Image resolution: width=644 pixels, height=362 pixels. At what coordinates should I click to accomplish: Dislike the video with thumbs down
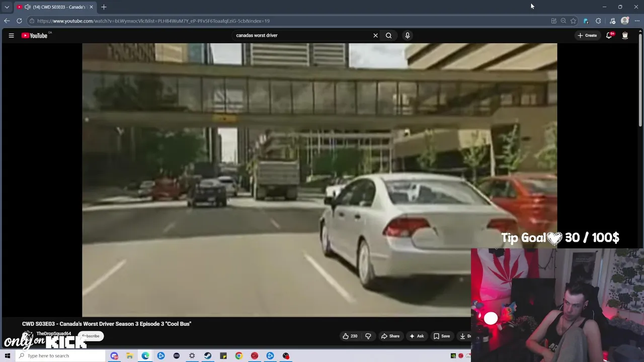pos(368,336)
